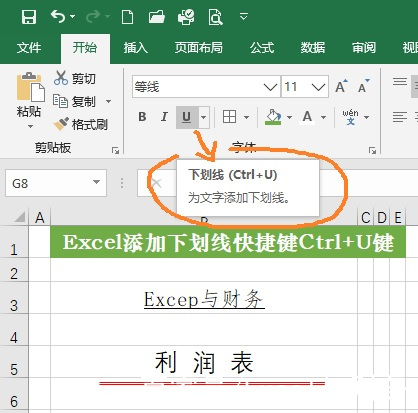Click the 格式刷 format painter button

(81, 125)
